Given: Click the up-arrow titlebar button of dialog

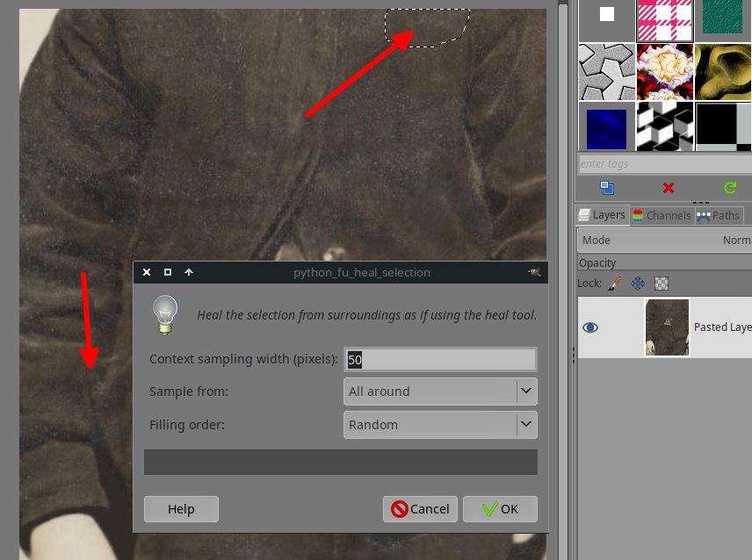Looking at the screenshot, I should 189,272.
